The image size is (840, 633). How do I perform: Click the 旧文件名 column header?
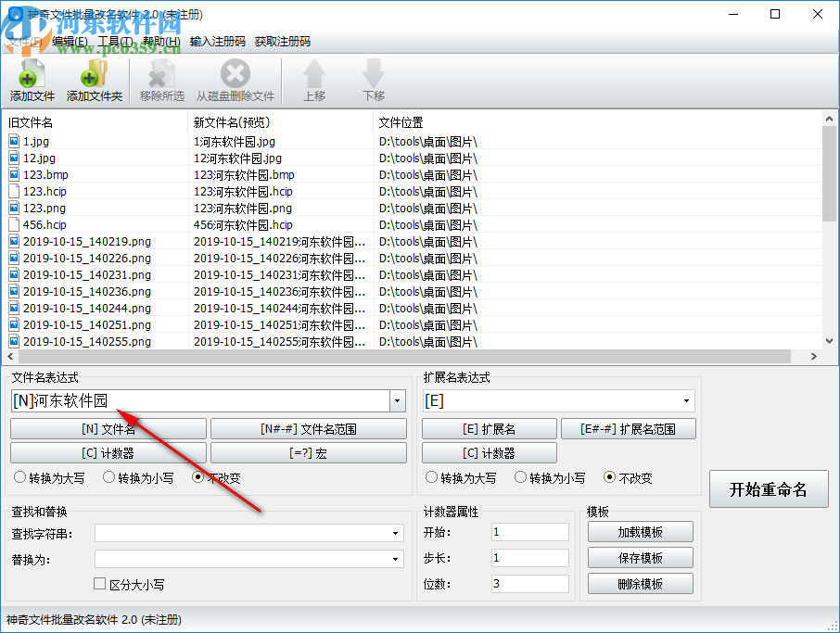(x=96, y=122)
